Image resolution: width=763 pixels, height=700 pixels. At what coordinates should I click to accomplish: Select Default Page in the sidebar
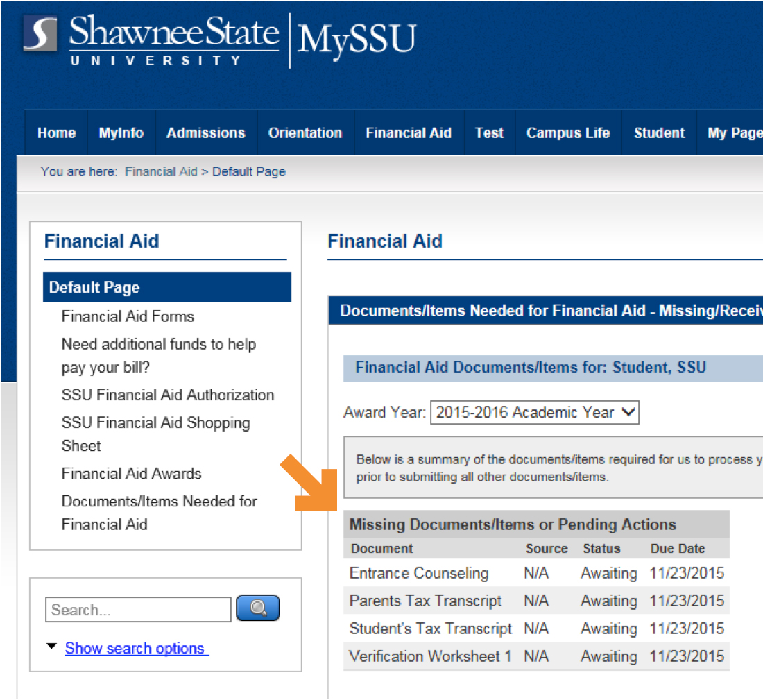coord(94,287)
